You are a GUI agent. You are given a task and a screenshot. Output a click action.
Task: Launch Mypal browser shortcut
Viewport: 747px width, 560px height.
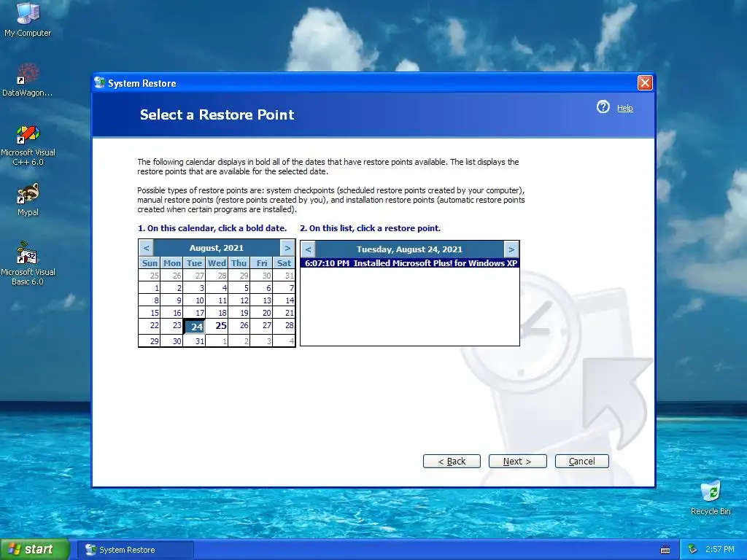[x=28, y=200]
